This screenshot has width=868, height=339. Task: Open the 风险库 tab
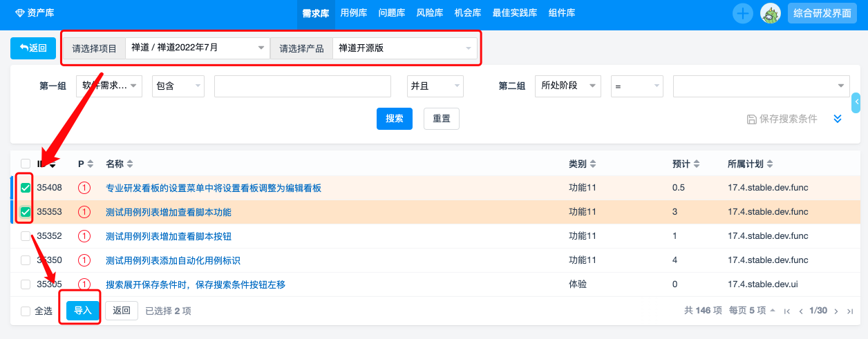(430, 13)
